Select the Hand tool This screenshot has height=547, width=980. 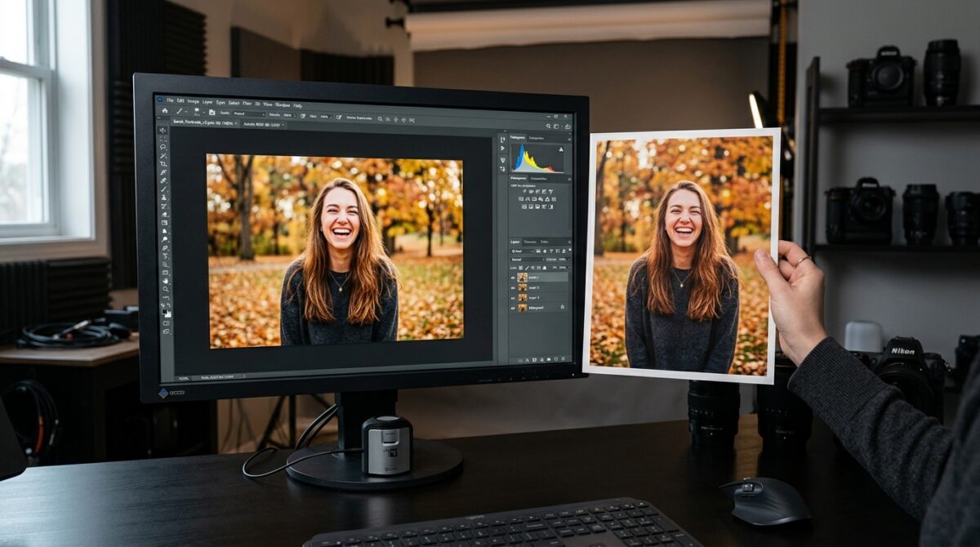click(x=166, y=281)
